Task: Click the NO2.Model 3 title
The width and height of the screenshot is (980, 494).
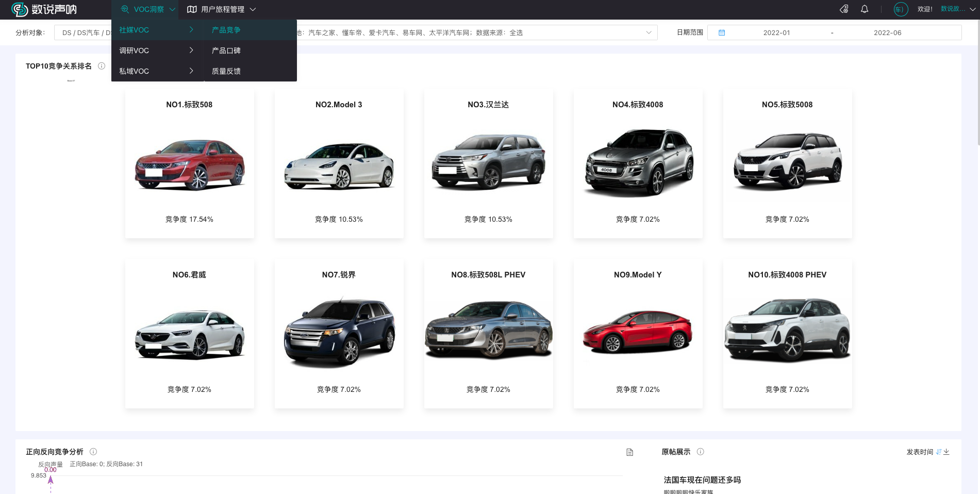Action: point(339,105)
